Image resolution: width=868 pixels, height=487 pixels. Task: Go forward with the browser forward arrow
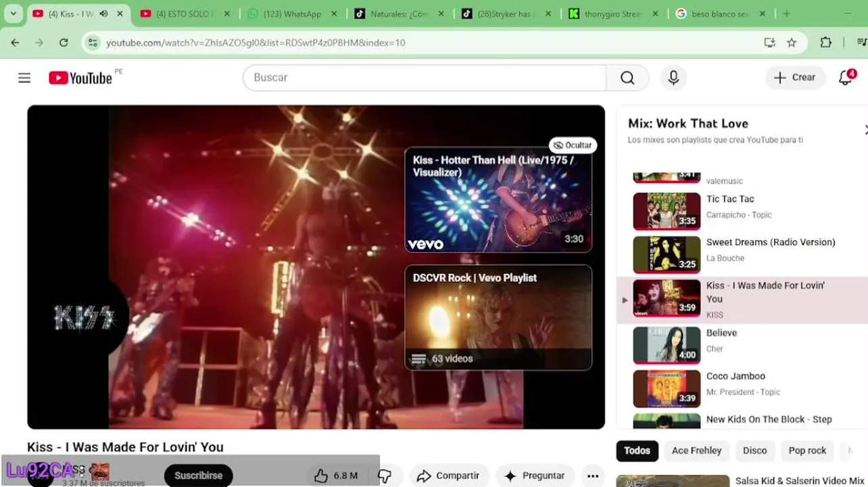pos(39,43)
